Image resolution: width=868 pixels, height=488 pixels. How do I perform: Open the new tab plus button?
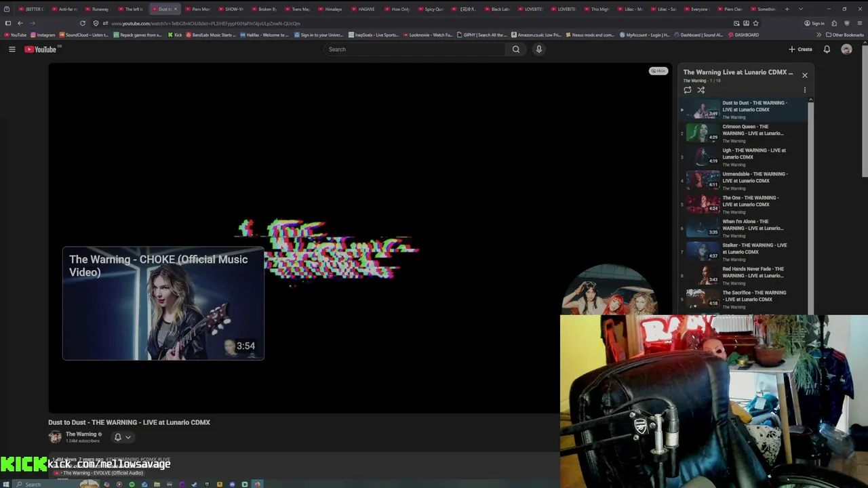pyautogui.click(x=787, y=9)
